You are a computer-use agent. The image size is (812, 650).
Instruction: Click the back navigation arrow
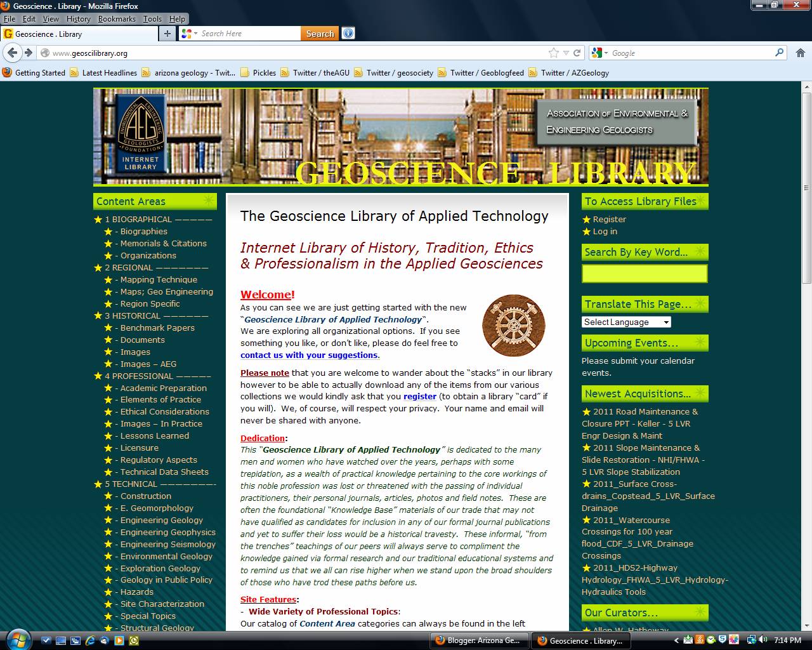point(11,53)
